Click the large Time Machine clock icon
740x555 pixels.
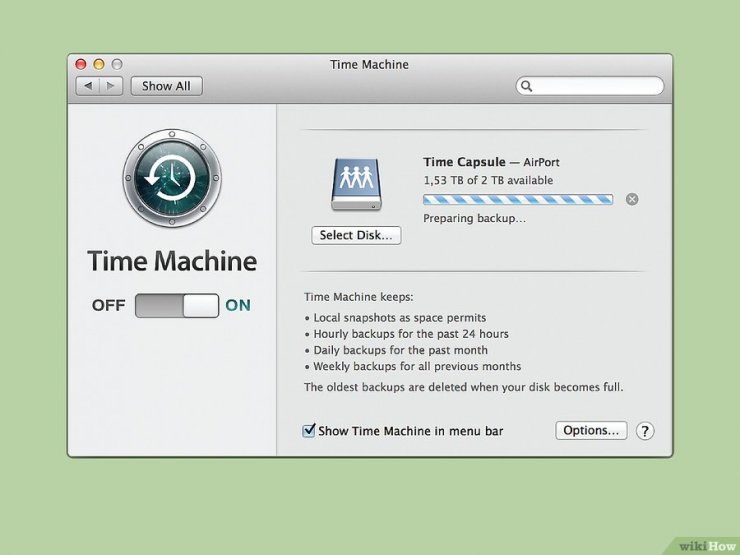point(172,178)
